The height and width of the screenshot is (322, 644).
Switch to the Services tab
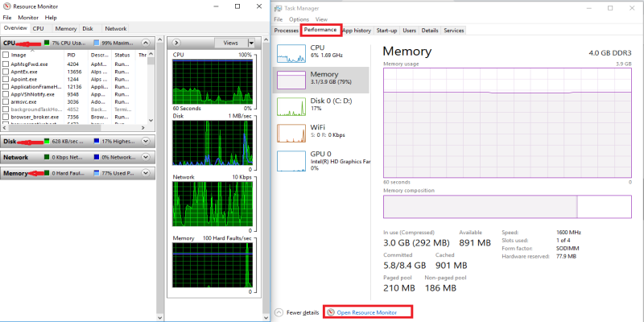454,31
